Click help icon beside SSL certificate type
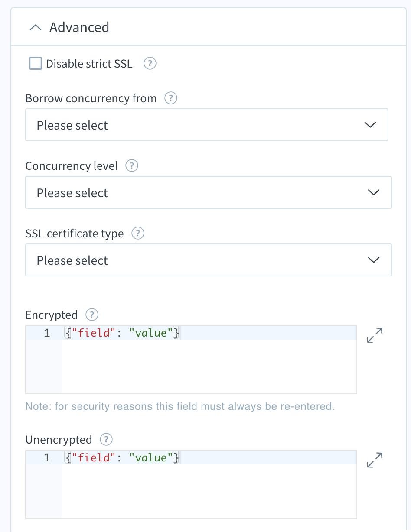Viewport: 411px width, 532px height. pos(137,234)
